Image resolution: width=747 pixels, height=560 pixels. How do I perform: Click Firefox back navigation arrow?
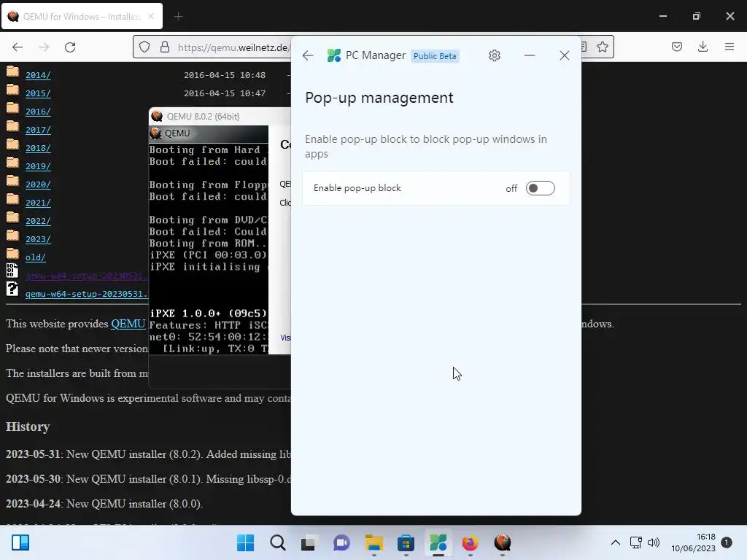point(18,47)
